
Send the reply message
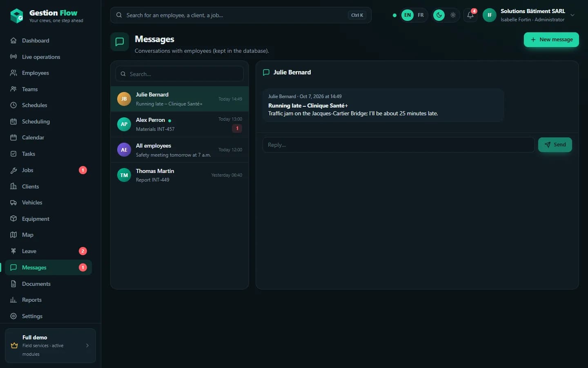click(555, 145)
